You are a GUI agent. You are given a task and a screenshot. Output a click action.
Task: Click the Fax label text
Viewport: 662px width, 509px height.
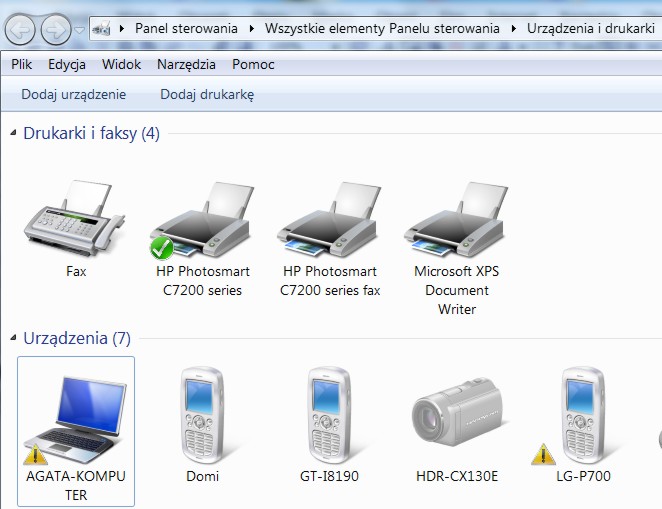tap(76, 271)
